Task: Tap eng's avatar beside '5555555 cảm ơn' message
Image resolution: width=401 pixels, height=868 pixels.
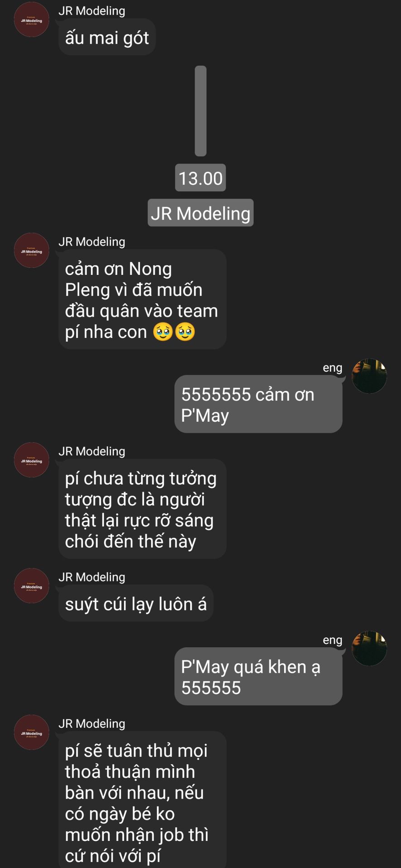Action: point(369,376)
